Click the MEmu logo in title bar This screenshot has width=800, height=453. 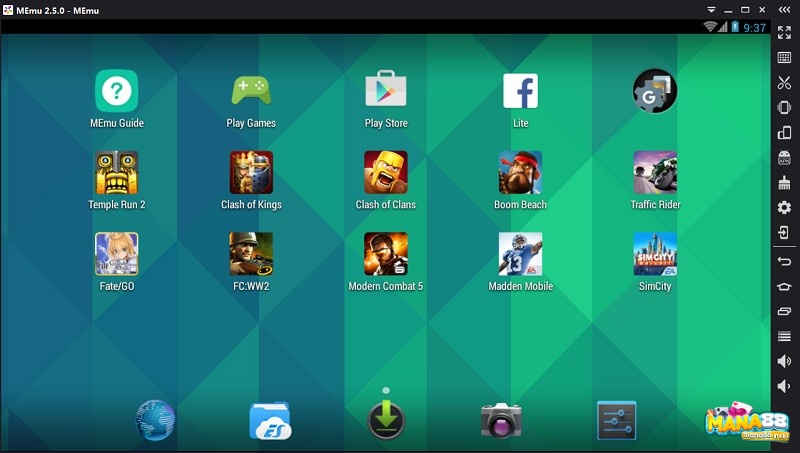[x=8, y=10]
